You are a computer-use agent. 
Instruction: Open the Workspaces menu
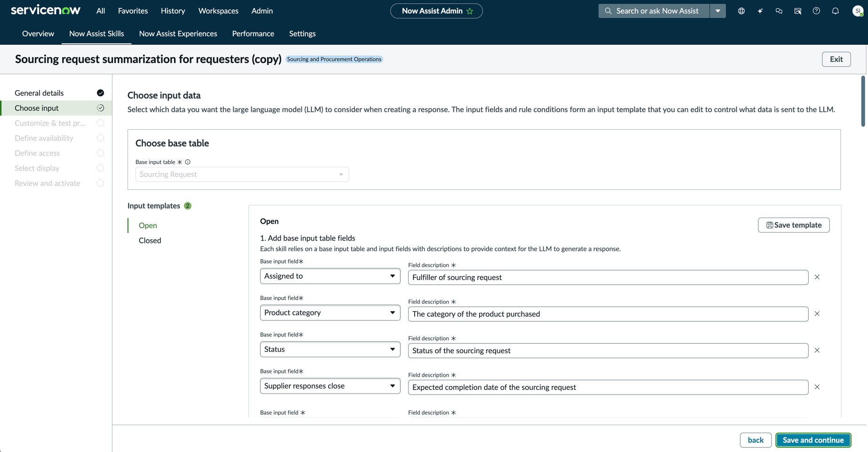pos(218,11)
